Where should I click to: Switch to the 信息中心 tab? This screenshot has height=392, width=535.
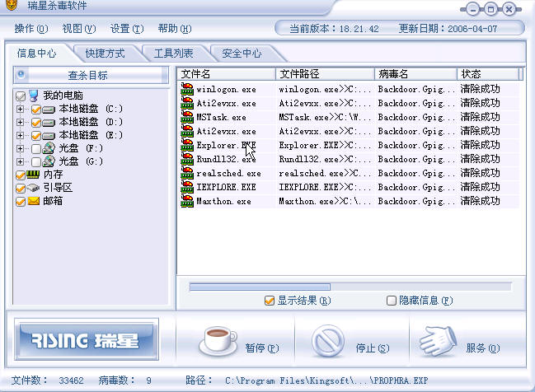(37, 54)
